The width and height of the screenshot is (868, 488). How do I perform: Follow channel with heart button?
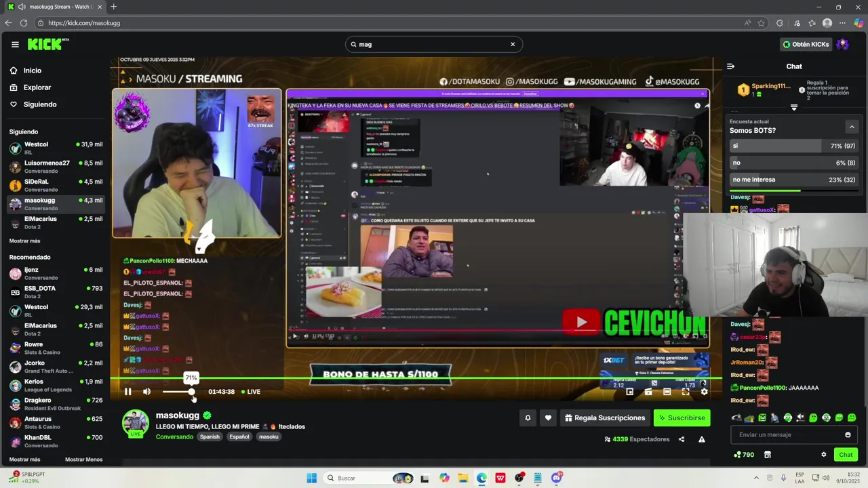click(x=548, y=418)
